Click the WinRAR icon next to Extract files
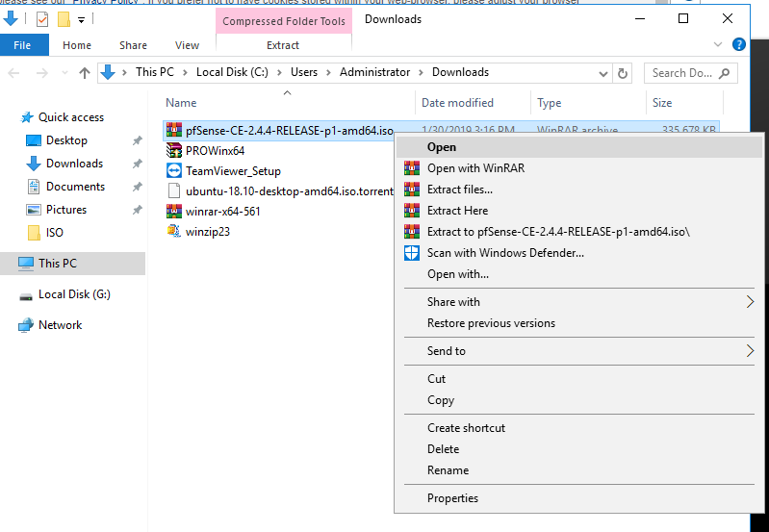The height and width of the screenshot is (532, 769). click(412, 190)
